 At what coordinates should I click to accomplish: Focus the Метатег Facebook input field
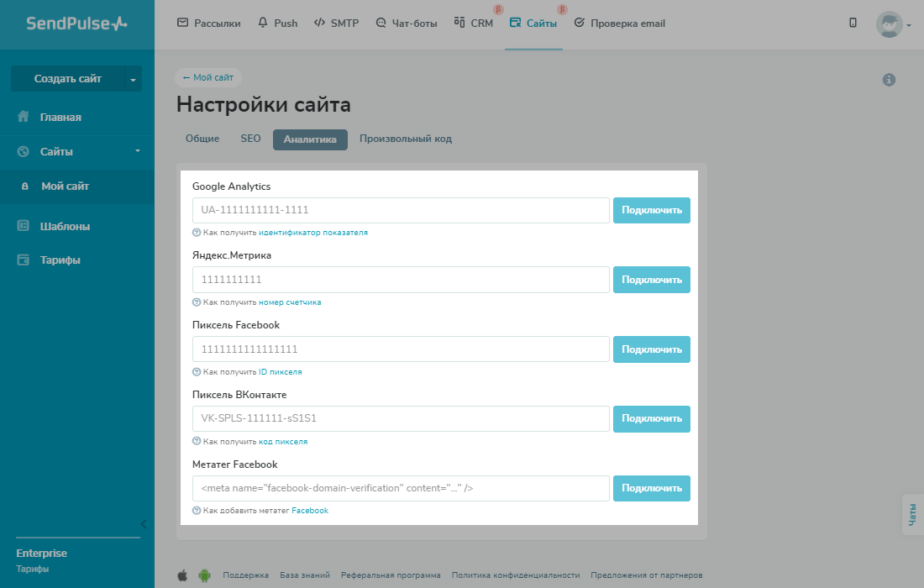pos(401,488)
